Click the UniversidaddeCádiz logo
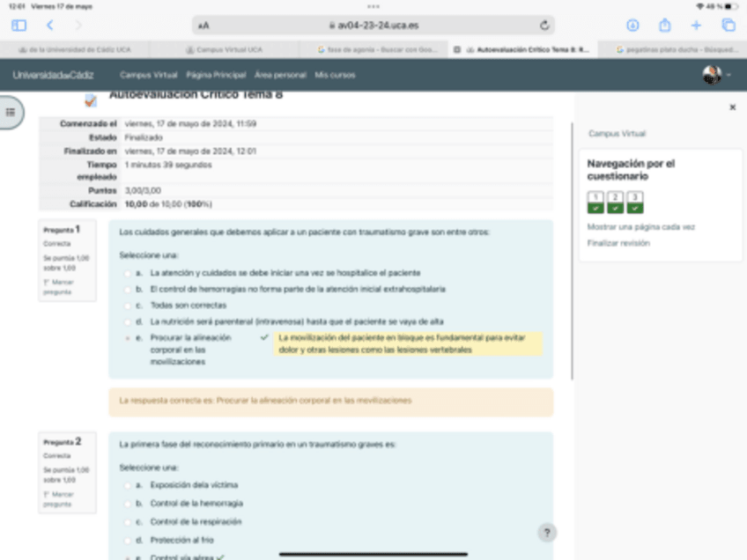Viewport: 747px width, 560px height. point(54,75)
